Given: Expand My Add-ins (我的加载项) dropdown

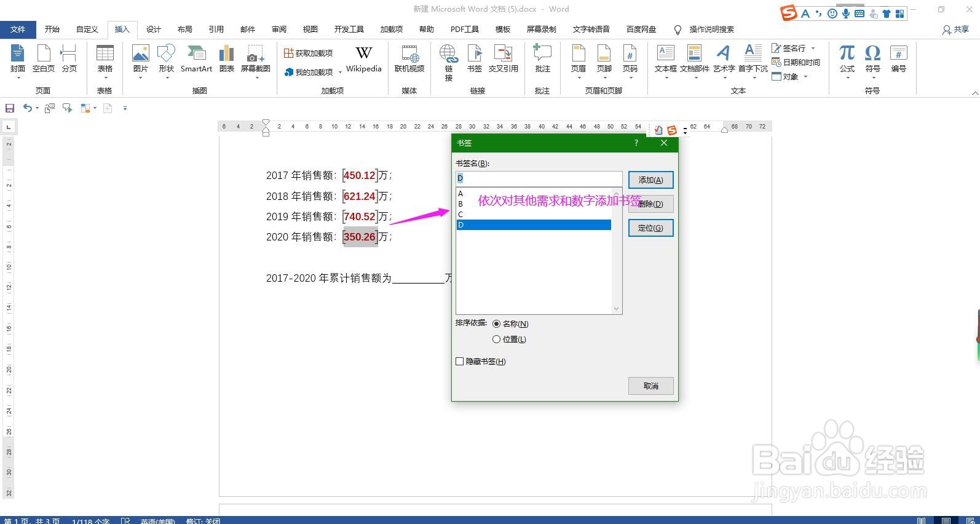Looking at the screenshot, I should (340, 73).
